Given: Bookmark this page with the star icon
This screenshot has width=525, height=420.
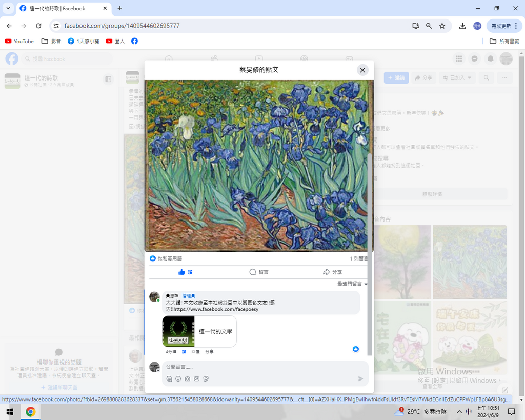Looking at the screenshot, I should (x=442, y=26).
